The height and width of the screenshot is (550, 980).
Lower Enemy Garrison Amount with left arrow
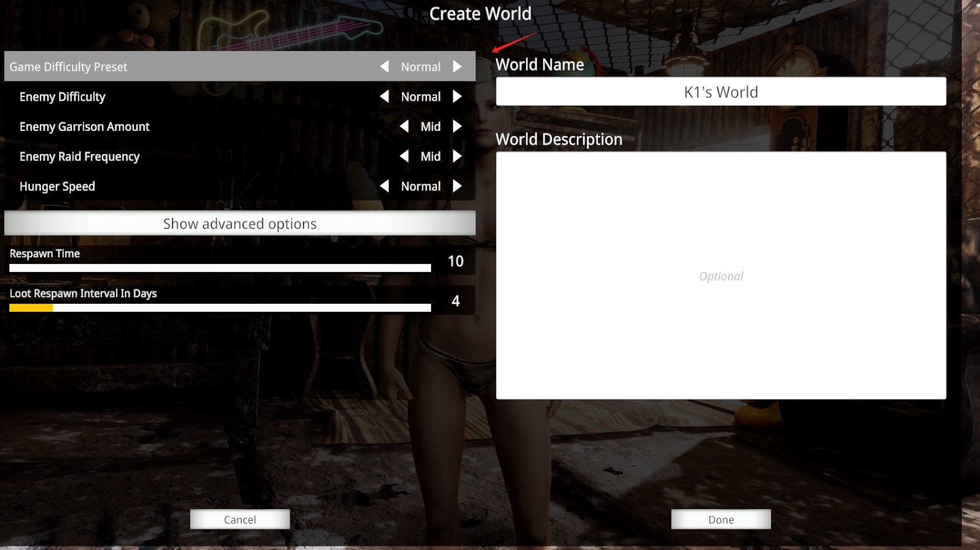[x=404, y=126]
